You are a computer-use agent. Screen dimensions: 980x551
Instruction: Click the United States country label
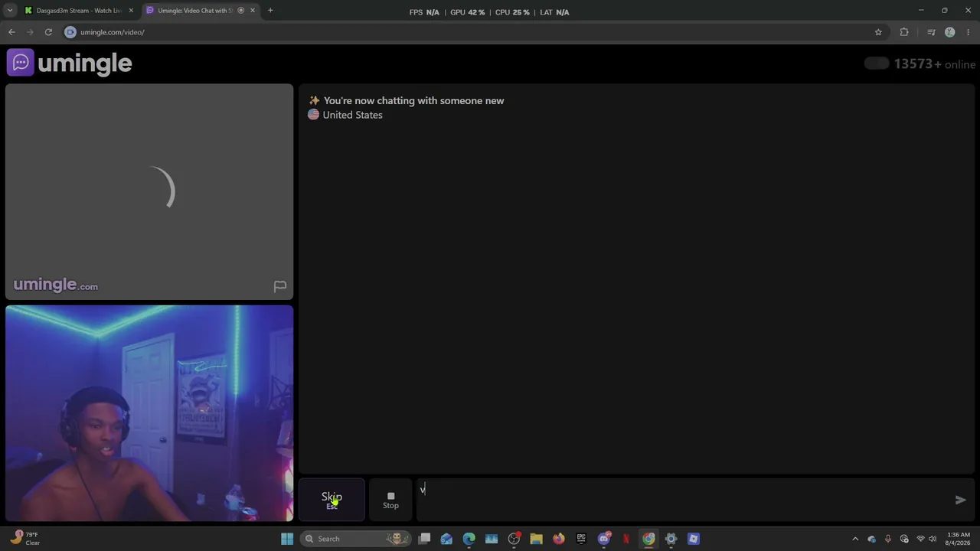(x=352, y=115)
